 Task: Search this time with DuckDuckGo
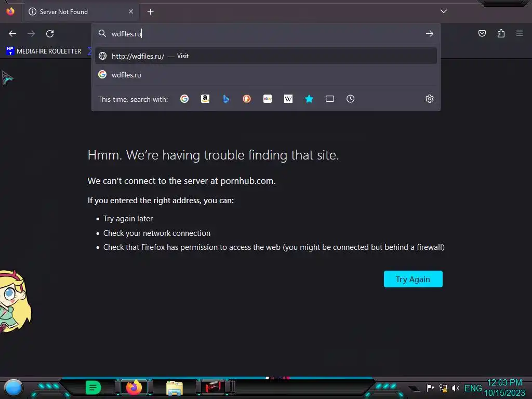(x=247, y=99)
